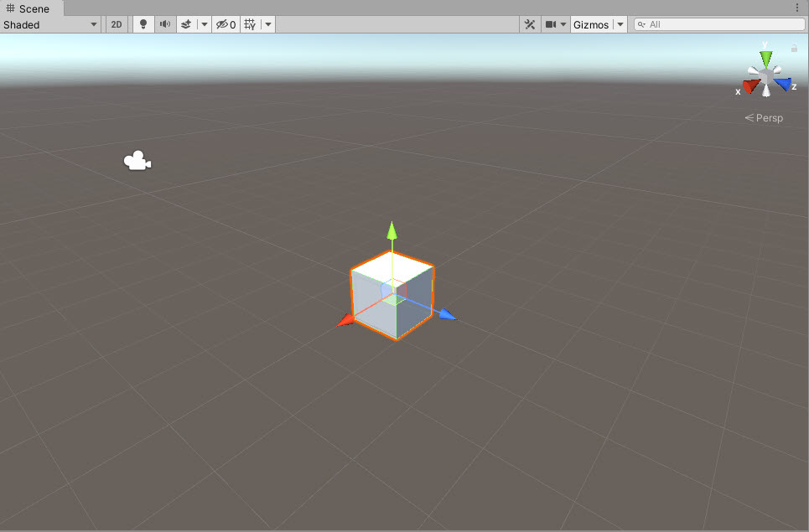809x532 pixels.
Task: Open the Shaded draw mode dropdown
Action: point(50,24)
